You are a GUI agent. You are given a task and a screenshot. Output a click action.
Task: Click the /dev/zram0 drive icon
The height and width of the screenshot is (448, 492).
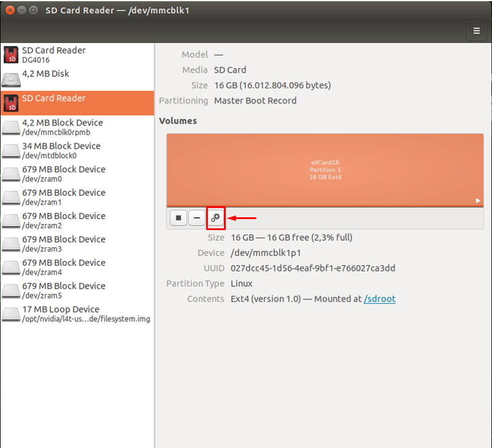[x=11, y=174]
